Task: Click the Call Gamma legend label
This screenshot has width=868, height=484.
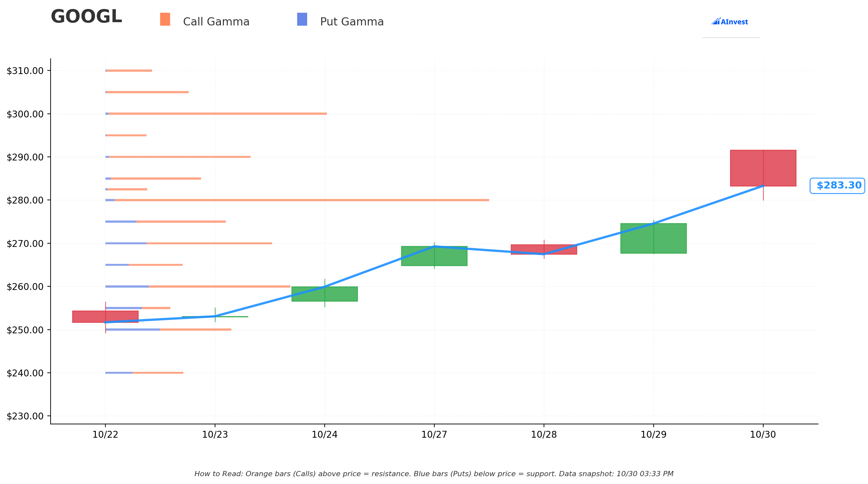Action: click(216, 22)
